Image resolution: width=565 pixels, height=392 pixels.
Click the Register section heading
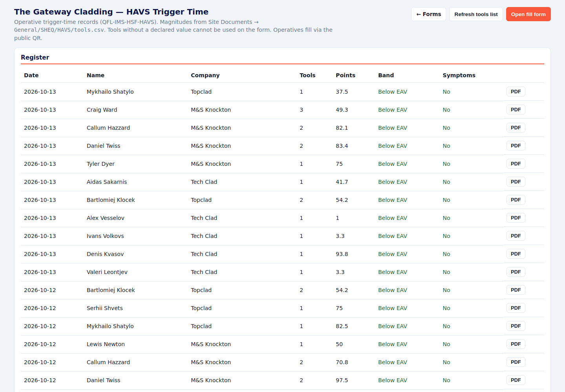point(35,57)
